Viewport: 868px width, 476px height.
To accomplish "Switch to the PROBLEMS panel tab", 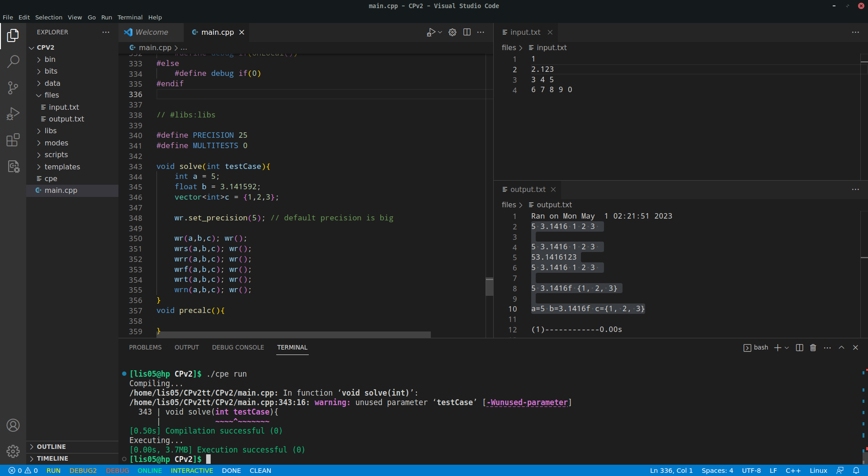I will tap(145, 347).
